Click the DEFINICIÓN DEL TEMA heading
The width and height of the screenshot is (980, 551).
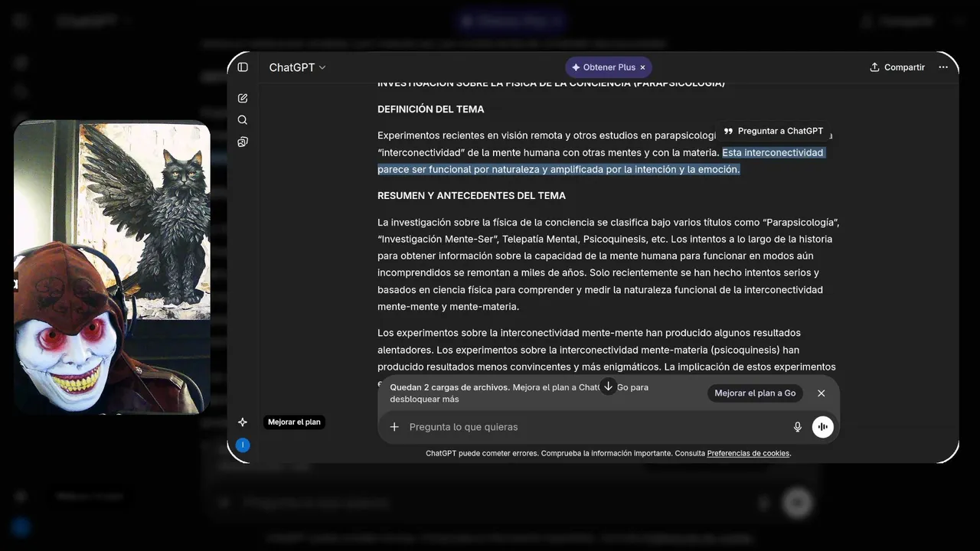(x=431, y=109)
